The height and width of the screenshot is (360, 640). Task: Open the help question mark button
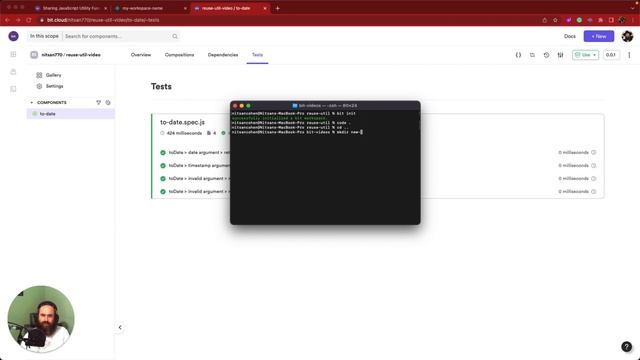(x=627, y=347)
